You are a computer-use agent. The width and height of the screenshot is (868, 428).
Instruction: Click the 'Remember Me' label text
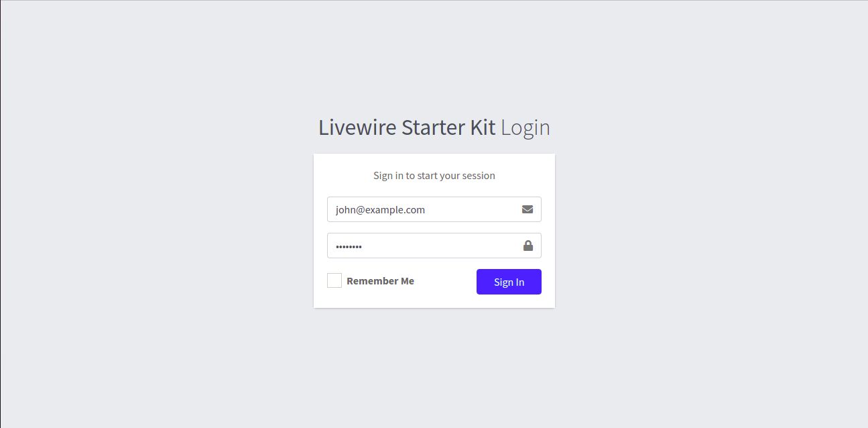pos(380,281)
